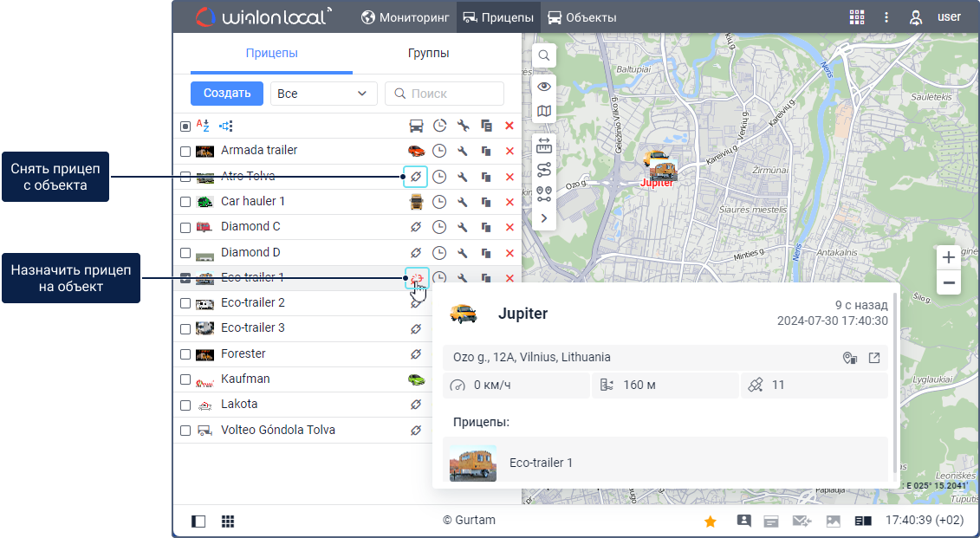This screenshot has height=538, width=980.
Task: Check the Forester trailer checkbox
Action: [x=185, y=354]
